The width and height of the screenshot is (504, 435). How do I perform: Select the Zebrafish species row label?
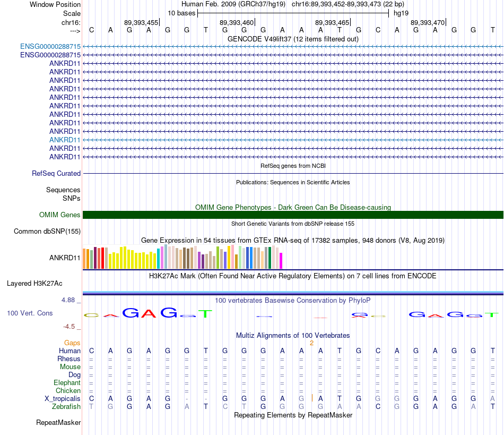(x=66, y=407)
